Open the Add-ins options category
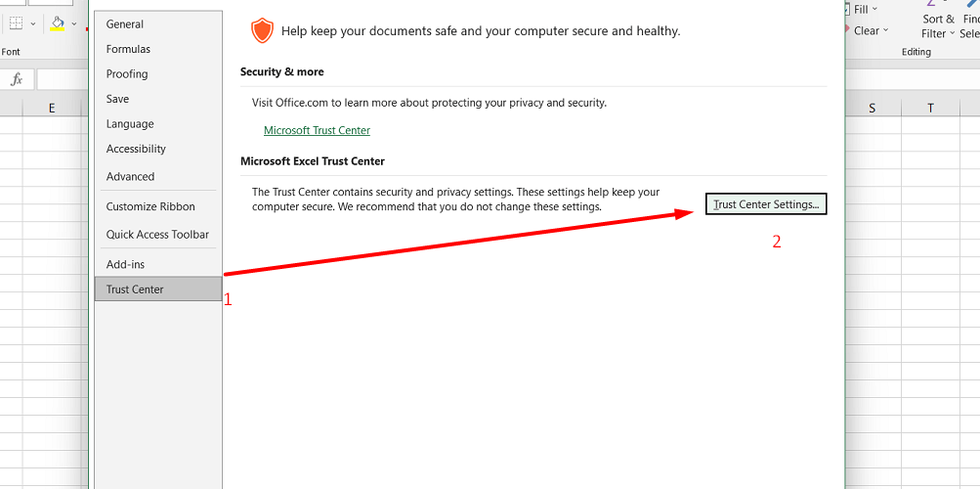Viewport: 980px width, 489px height. click(x=158, y=264)
